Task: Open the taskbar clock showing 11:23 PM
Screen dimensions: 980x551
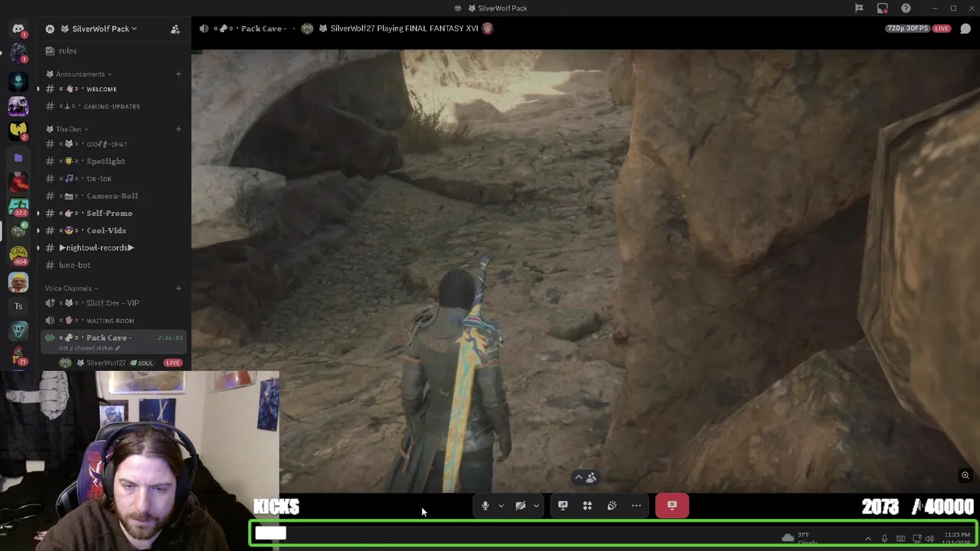Action: 957,539
